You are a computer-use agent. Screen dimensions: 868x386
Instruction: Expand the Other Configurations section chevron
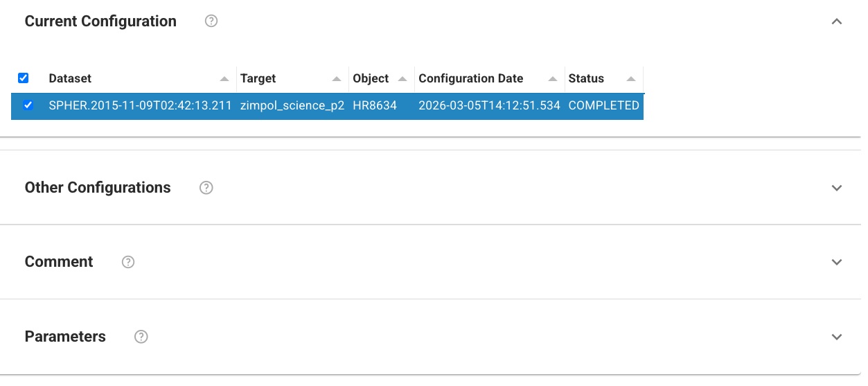pos(837,188)
